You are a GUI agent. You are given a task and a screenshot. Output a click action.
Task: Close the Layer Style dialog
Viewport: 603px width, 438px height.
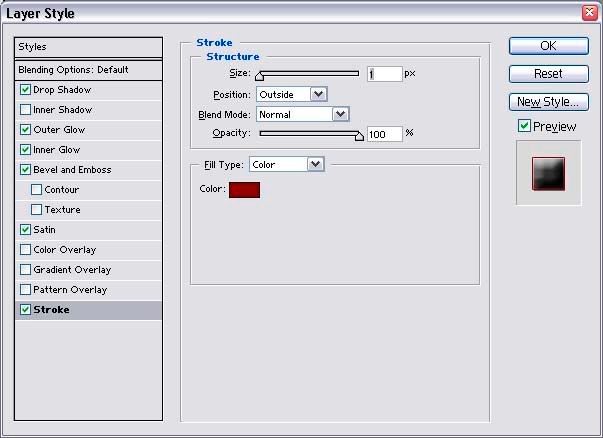tap(590, 13)
